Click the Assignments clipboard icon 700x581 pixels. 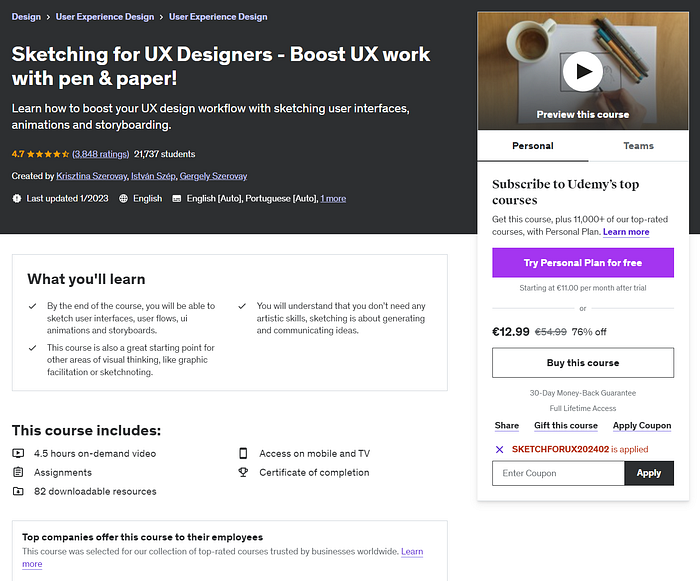tap(18, 472)
